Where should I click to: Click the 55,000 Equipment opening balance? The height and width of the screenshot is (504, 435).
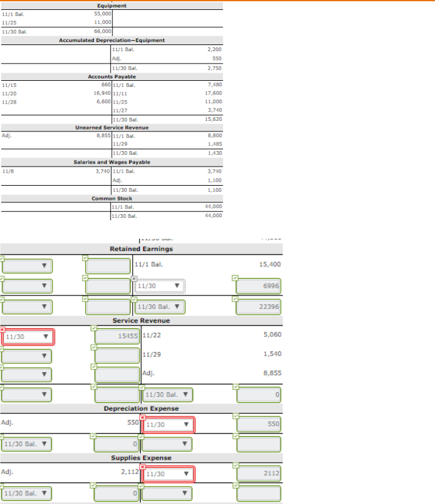[x=102, y=14]
